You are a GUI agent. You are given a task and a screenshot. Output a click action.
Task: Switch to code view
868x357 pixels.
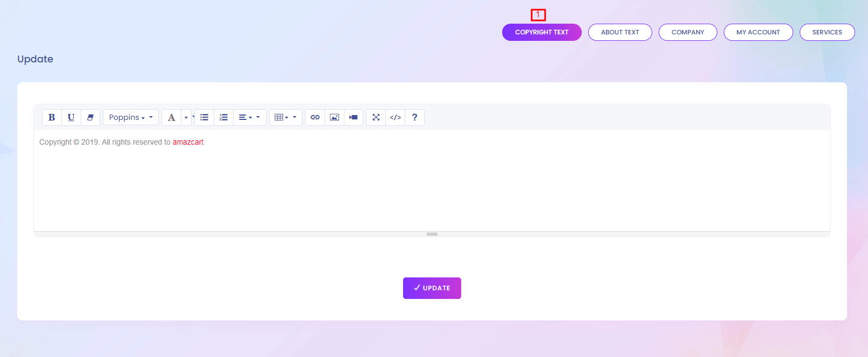396,117
